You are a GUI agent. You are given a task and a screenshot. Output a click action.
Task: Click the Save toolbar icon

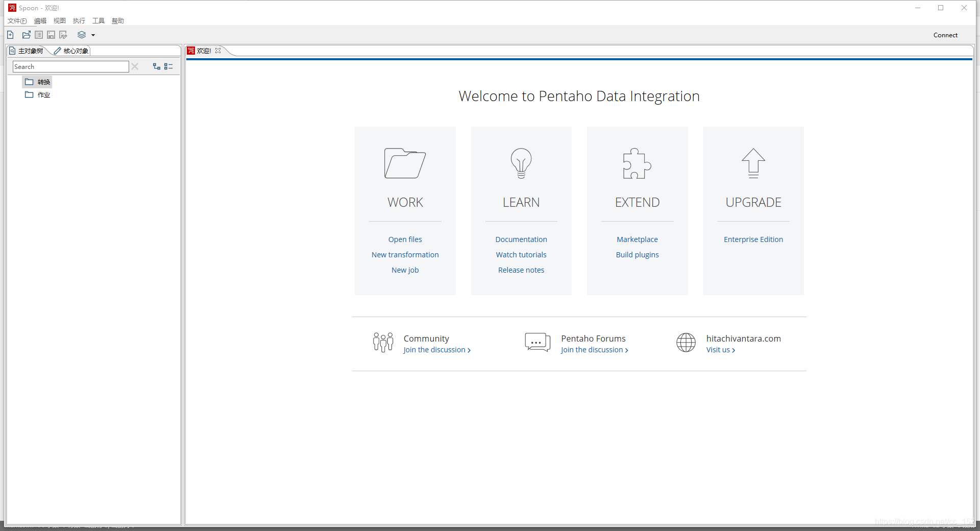51,35
